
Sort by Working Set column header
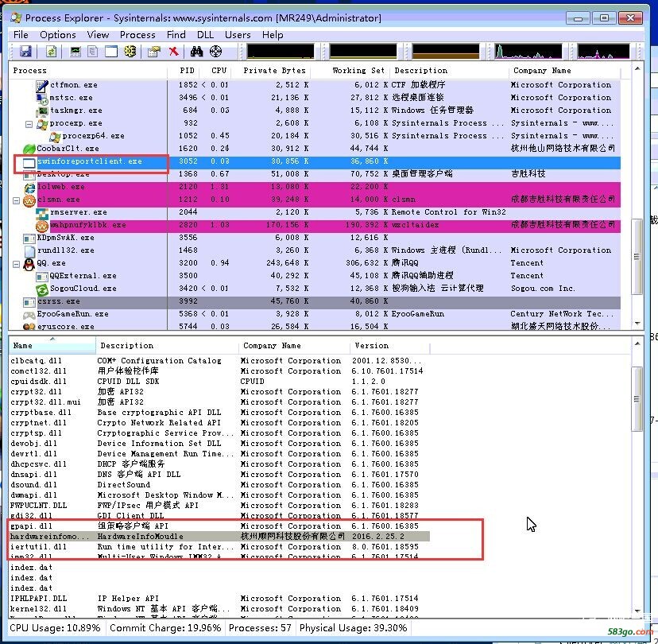(x=350, y=71)
